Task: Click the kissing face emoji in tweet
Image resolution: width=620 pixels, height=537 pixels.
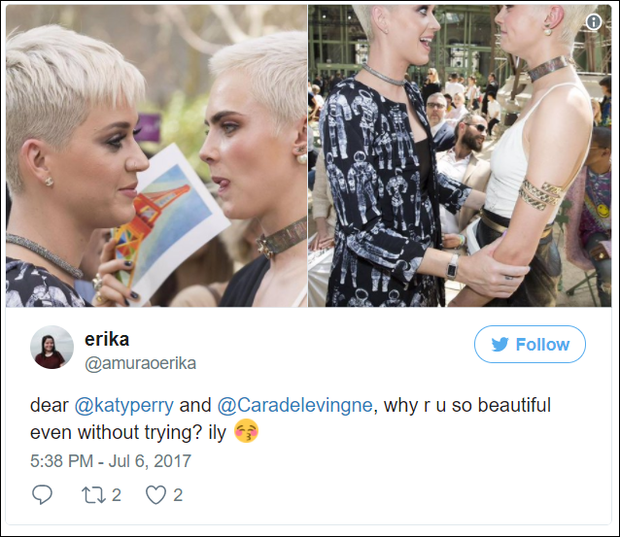Action: (x=246, y=431)
